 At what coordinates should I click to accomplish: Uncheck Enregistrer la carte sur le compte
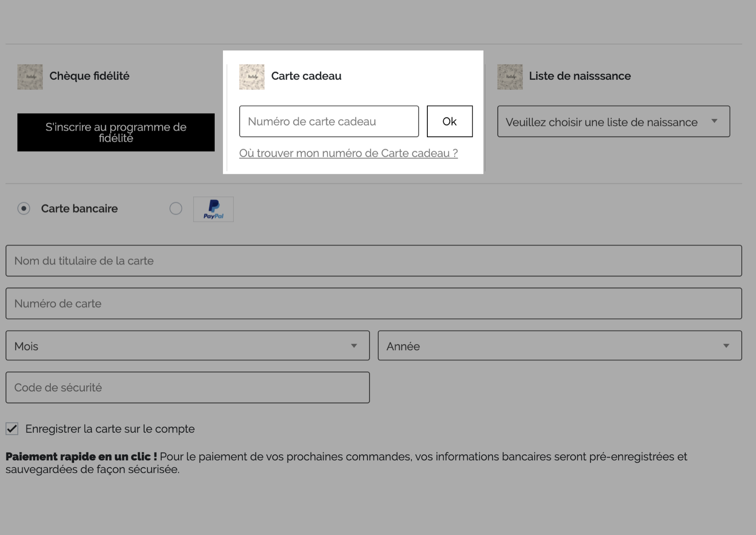(12, 429)
